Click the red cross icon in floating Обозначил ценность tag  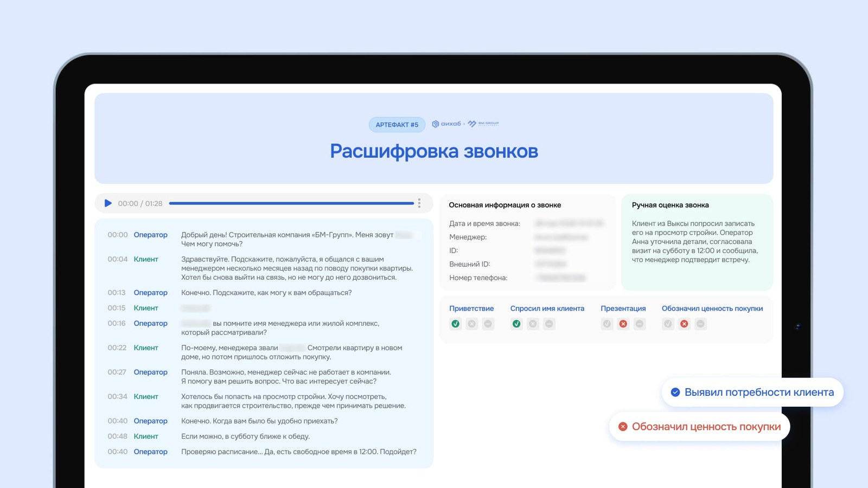pyautogui.click(x=623, y=427)
